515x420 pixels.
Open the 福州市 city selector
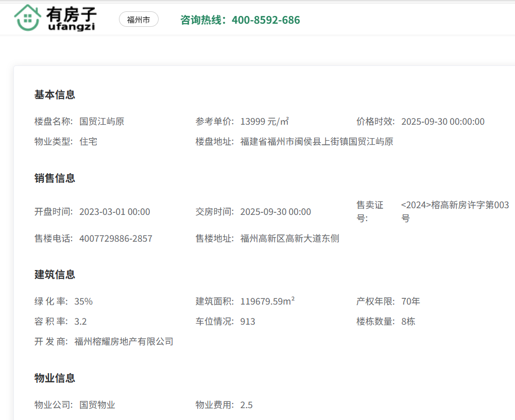[139, 20]
